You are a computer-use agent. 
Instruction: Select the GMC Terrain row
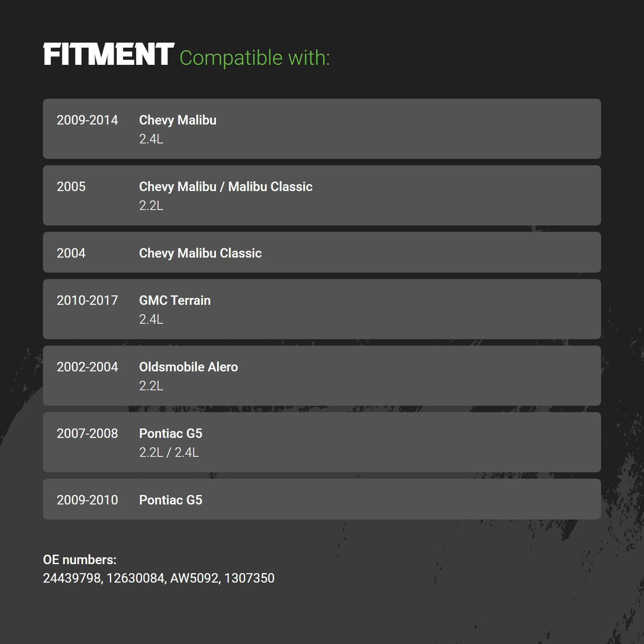tap(322, 309)
